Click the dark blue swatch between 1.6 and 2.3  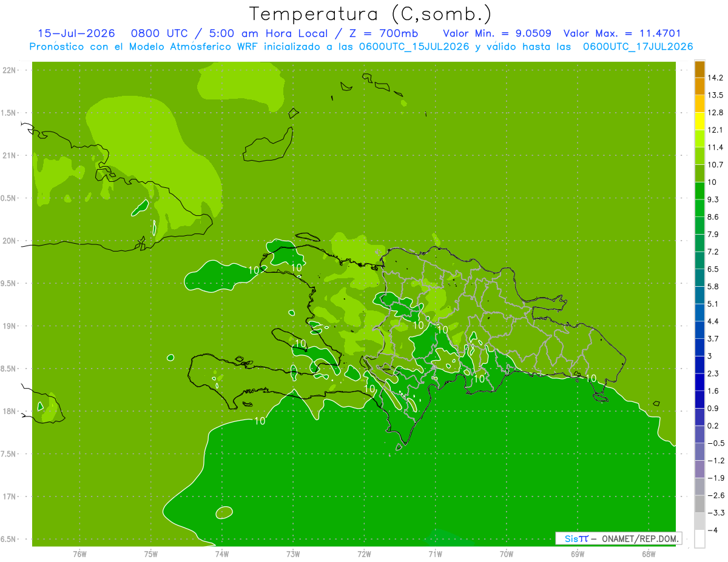[699, 382]
